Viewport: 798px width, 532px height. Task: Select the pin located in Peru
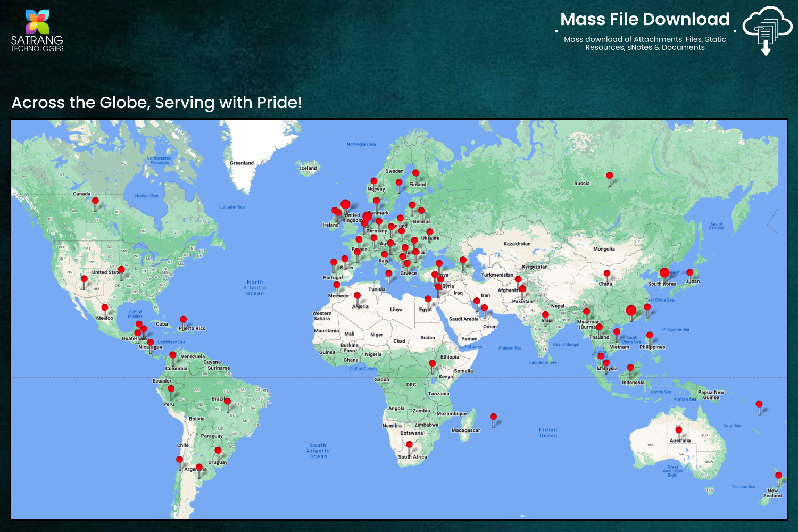click(x=171, y=389)
